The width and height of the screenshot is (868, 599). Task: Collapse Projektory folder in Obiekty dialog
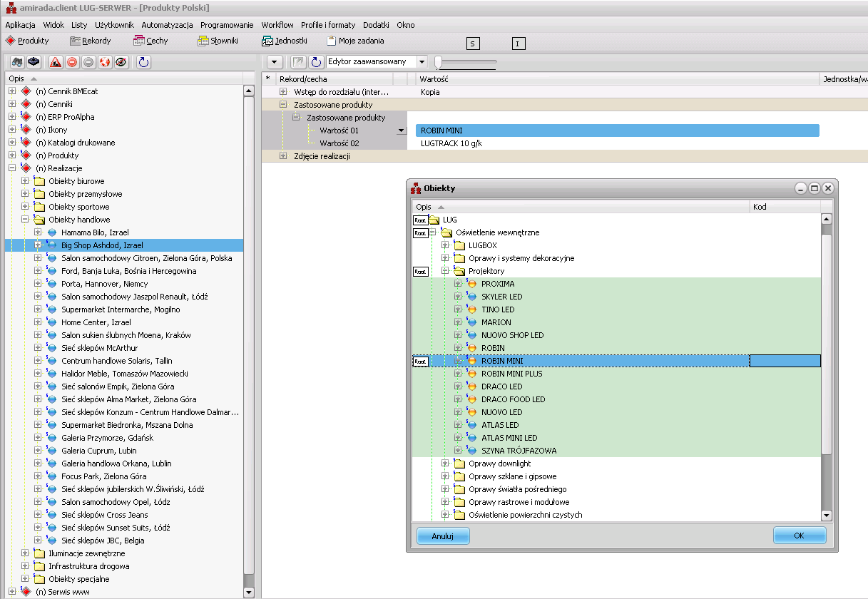click(445, 271)
